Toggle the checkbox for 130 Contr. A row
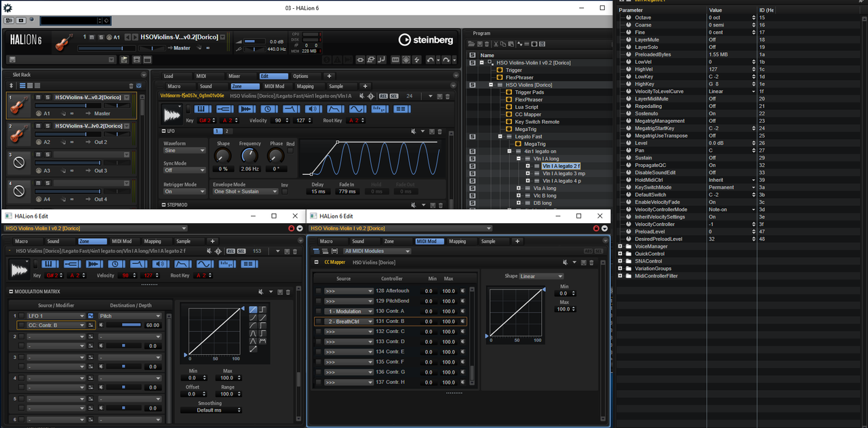The width and height of the screenshot is (868, 428). (x=319, y=311)
